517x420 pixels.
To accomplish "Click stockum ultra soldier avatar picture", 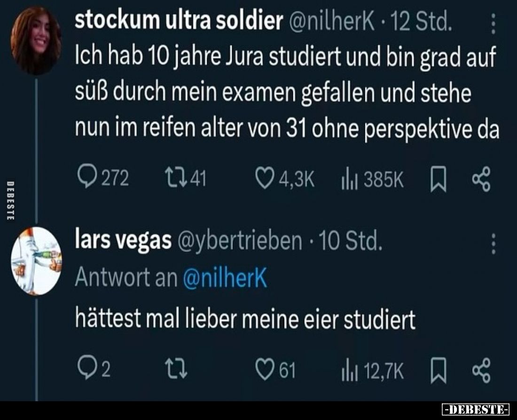I will [x=36, y=40].
